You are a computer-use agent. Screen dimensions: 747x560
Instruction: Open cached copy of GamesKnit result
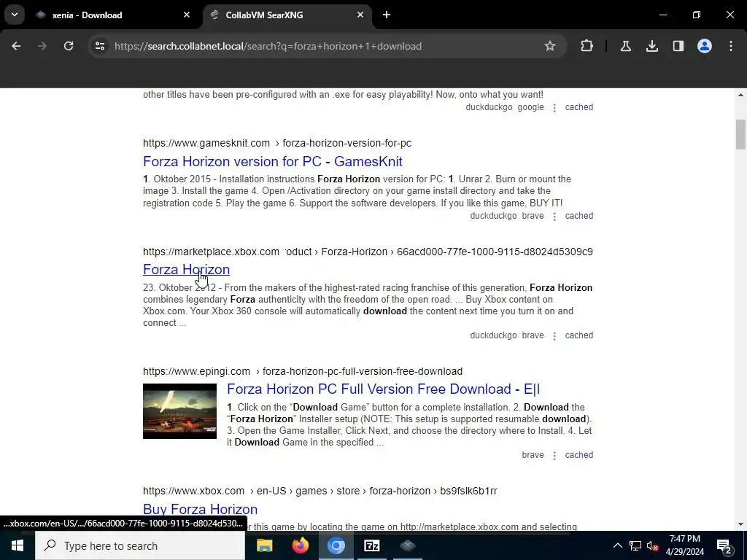pos(578,216)
